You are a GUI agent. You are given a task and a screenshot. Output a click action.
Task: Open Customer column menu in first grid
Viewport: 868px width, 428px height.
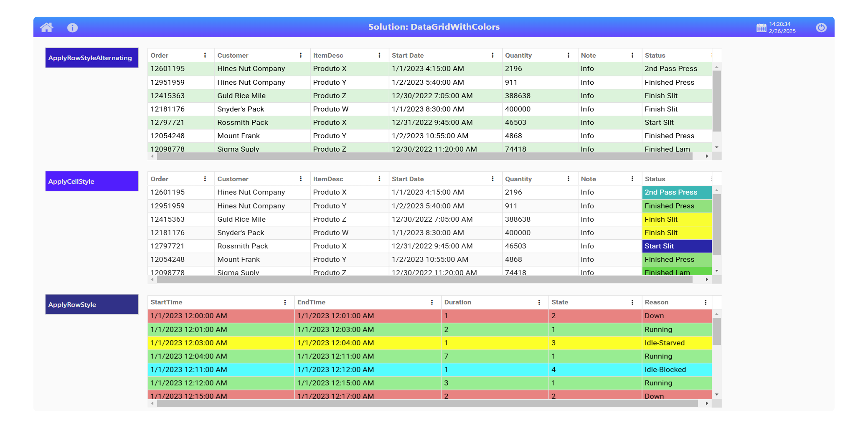point(301,55)
